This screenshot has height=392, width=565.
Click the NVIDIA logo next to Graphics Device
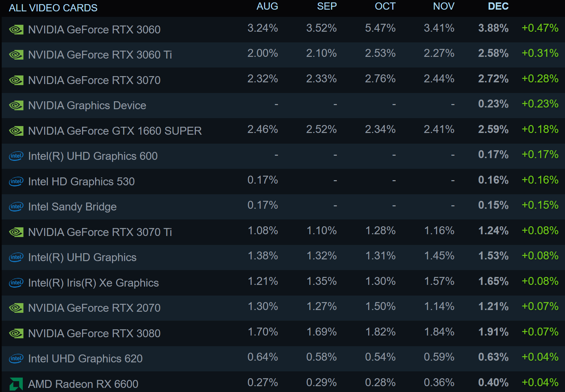pos(16,105)
